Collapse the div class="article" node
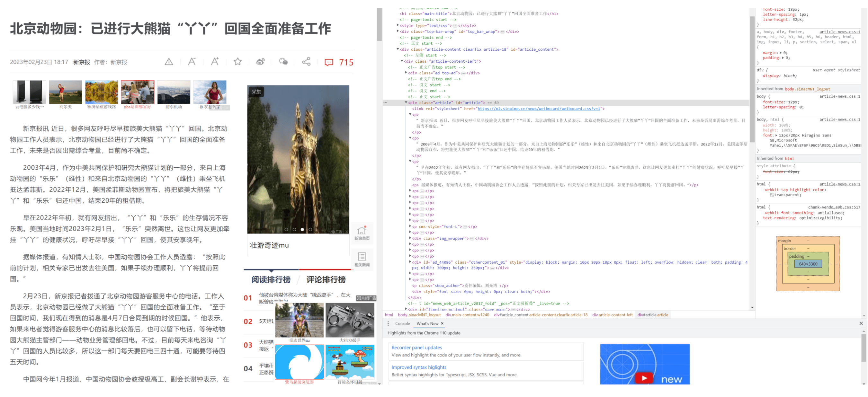This screenshot has height=397, width=868. coord(406,103)
